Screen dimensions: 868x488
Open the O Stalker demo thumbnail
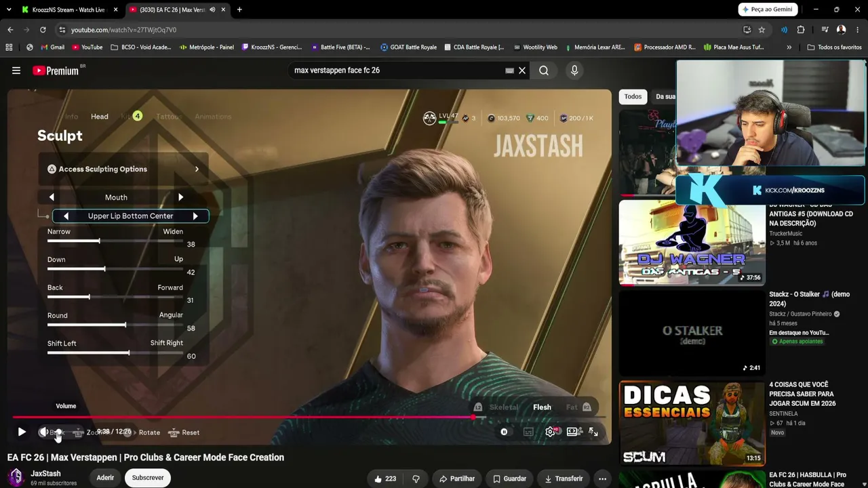(x=692, y=333)
